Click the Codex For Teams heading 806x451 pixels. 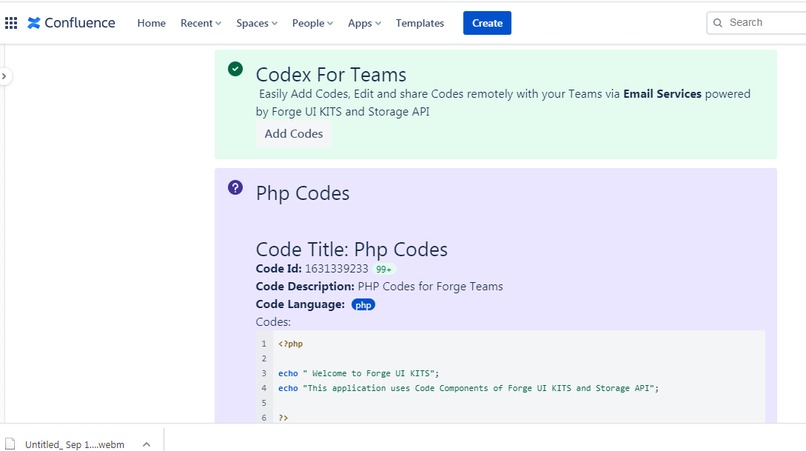pyautogui.click(x=331, y=75)
